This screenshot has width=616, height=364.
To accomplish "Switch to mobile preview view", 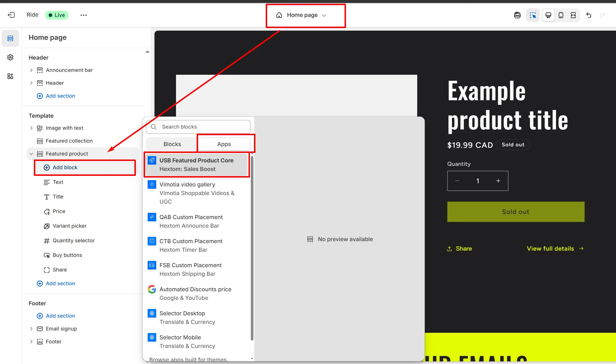I will 561,15.
